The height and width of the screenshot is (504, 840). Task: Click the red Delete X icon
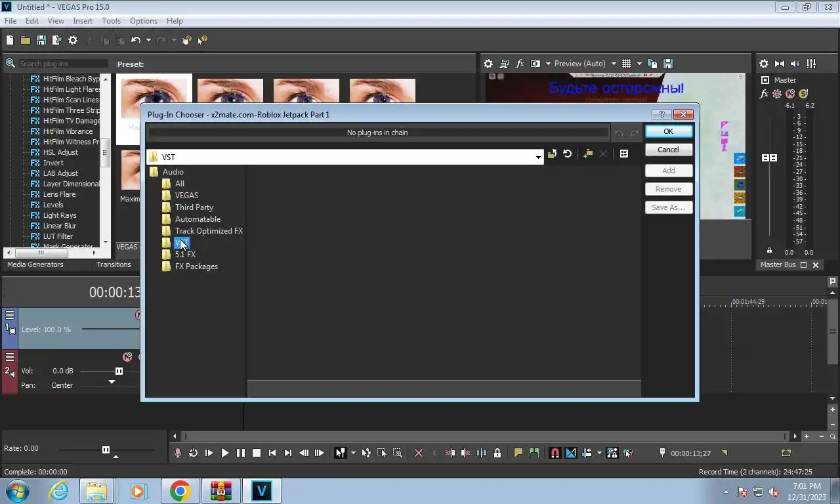[x=419, y=453]
